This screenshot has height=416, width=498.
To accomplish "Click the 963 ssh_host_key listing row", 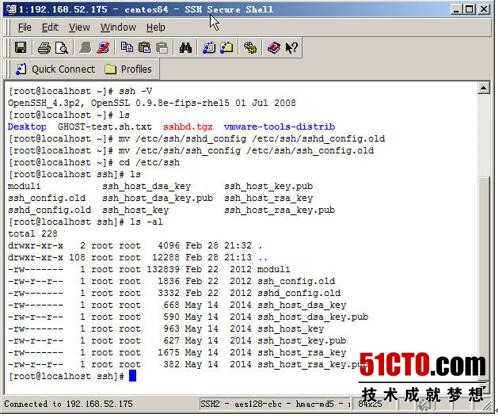I will click(x=166, y=329).
